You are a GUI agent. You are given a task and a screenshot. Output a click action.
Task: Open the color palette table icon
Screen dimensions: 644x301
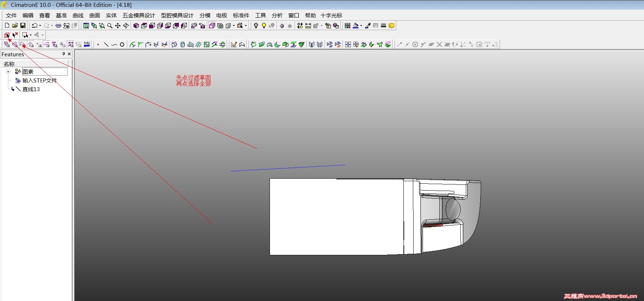pyautogui.click(x=348, y=25)
